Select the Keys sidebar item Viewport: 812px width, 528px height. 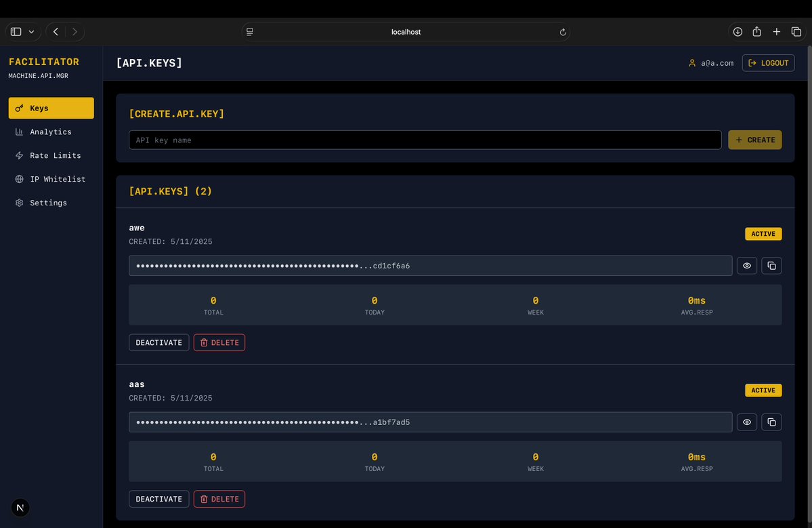[x=51, y=108]
